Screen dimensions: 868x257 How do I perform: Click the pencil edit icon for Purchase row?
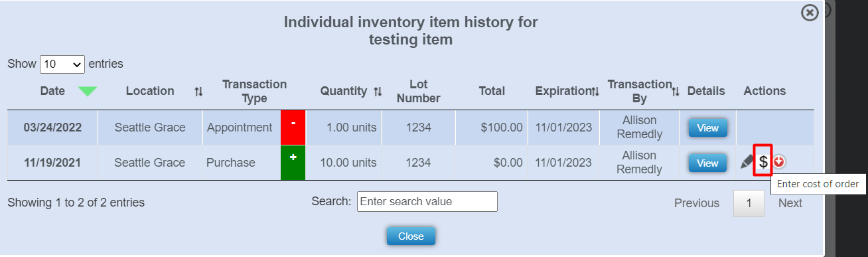point(747,161)
